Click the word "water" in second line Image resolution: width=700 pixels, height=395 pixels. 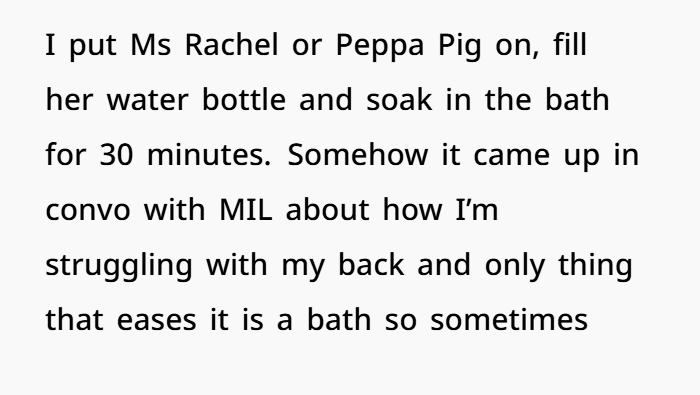point(147,100)
